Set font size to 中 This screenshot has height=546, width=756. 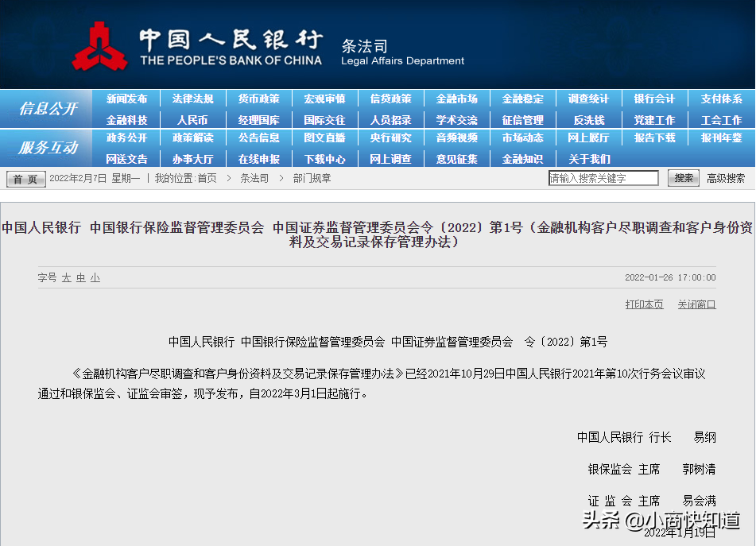[x=80, y=277]
